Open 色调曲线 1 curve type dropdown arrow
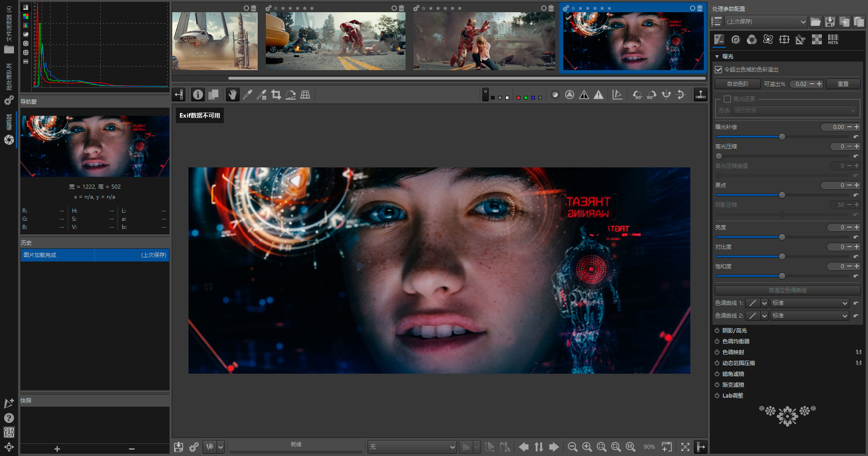Viewport: 868px width, 456px height. 764,303
